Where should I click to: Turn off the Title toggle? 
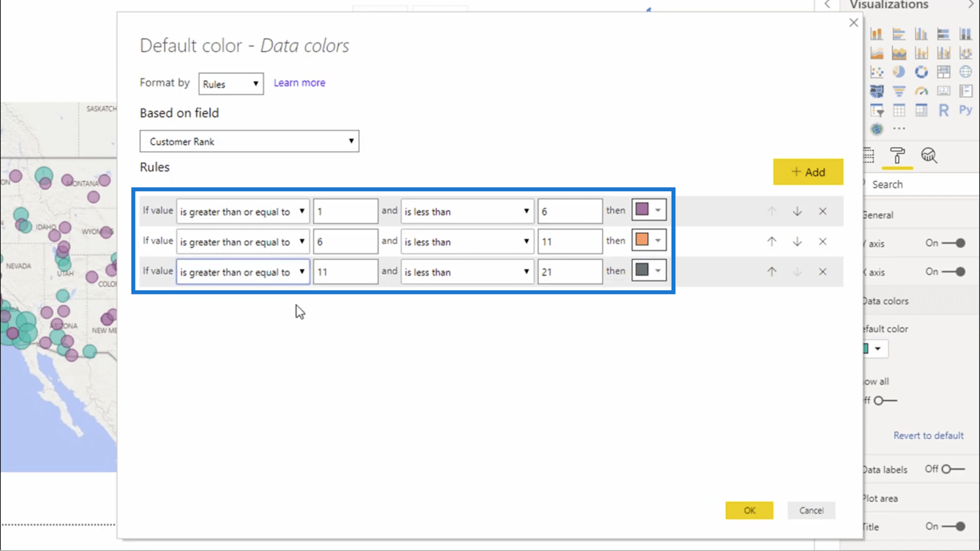coord(954,526)
